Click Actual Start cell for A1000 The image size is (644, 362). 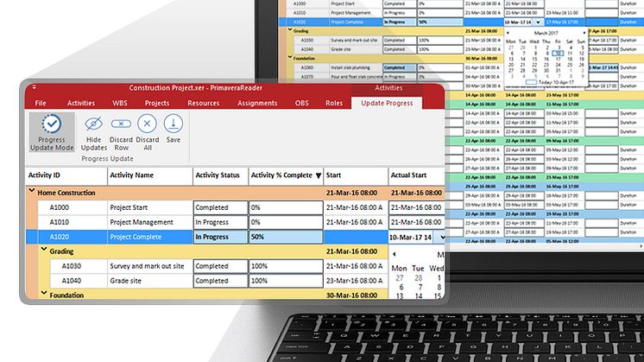click(416, 207)
